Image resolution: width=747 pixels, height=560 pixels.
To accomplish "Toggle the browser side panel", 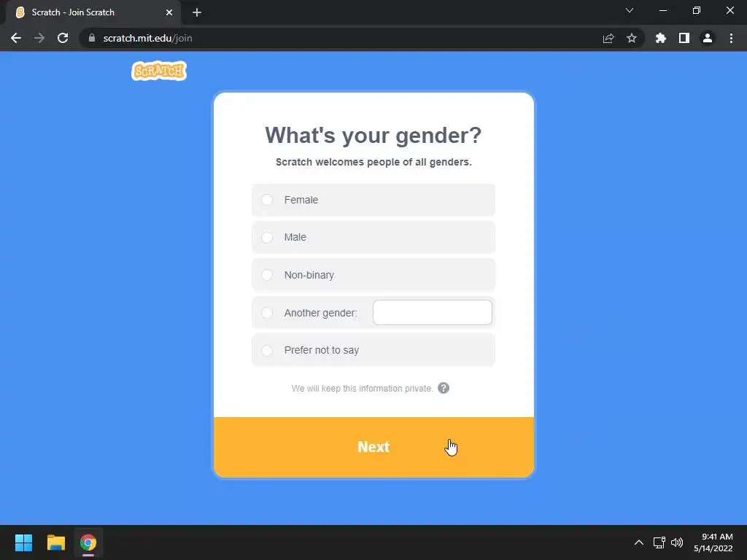I will (684, 38).
